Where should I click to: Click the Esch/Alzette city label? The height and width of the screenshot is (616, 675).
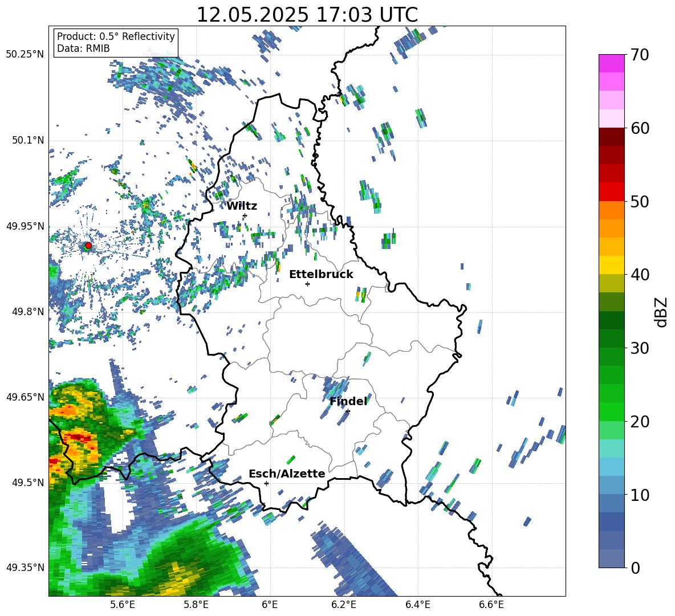pyautogui.click(x=287, y=474)
